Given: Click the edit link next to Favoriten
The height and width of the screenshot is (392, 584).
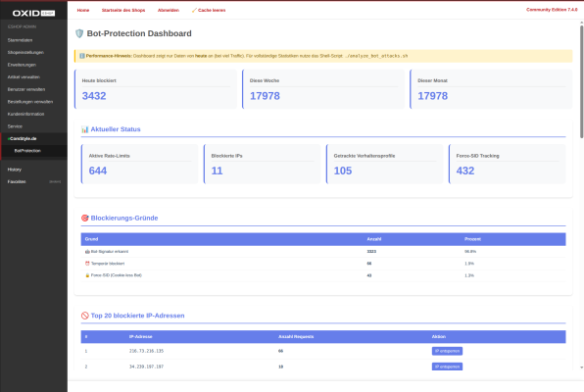Looking at the screenshot, I should tap(55, 182).
